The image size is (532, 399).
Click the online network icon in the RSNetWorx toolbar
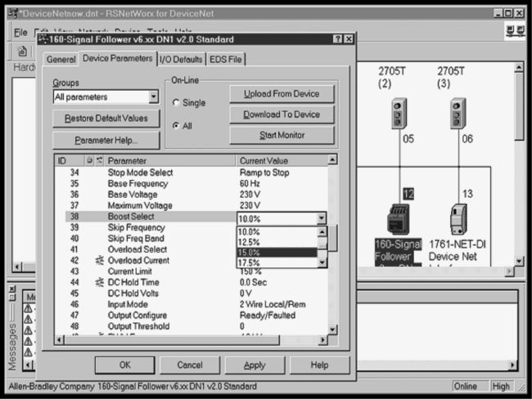515,31
